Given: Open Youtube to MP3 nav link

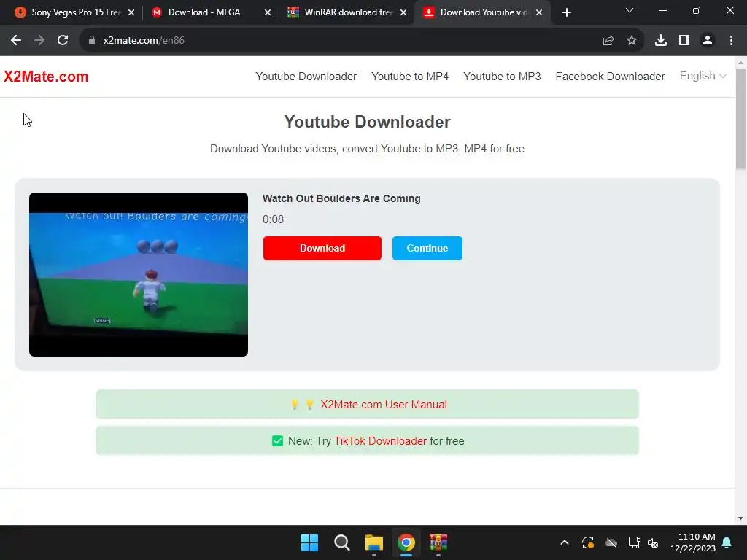Looking at the screenshot, I should click(502, 77).
